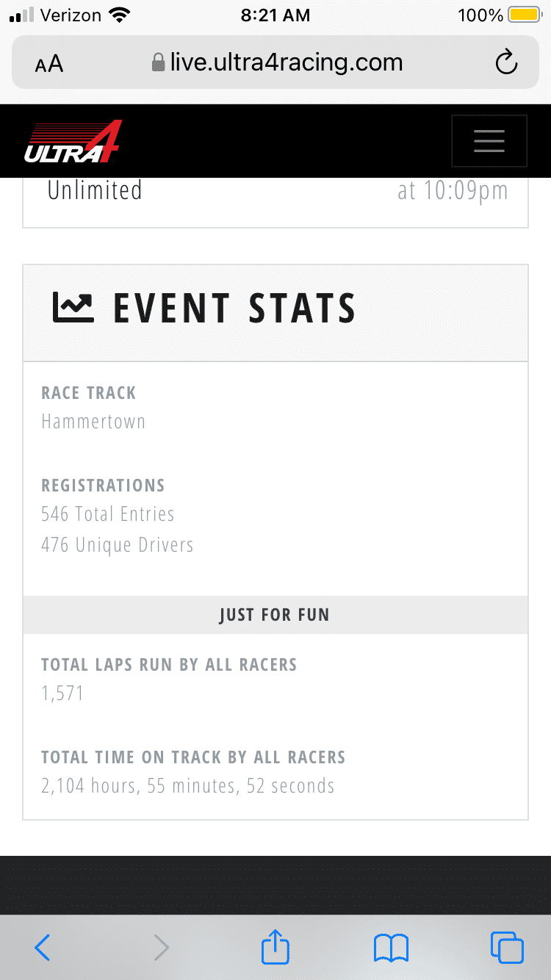Tap the Hammertown race track text
This screenshot has width=551, height=980.
[93, 422]
